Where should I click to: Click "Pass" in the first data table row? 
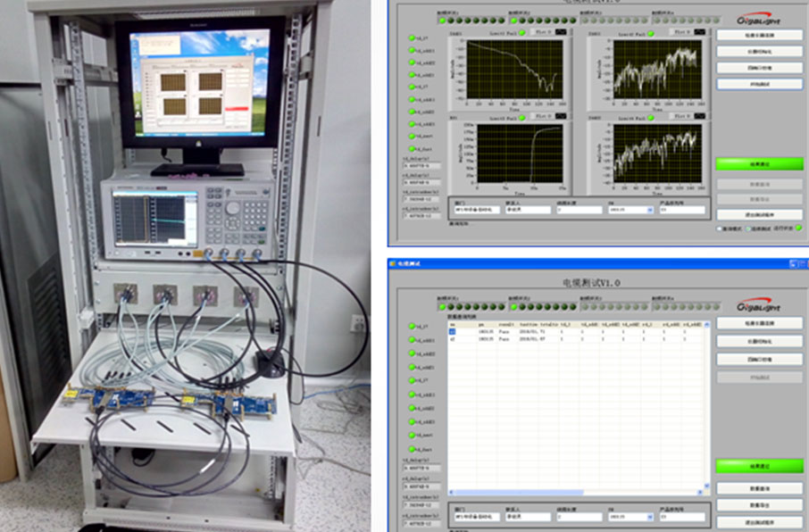[505, 332]
